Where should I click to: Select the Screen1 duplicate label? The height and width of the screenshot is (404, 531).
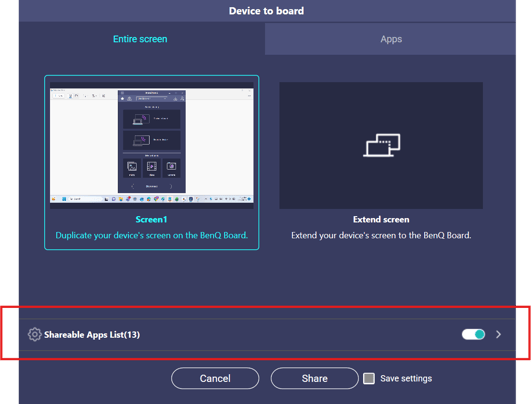point(151,219)
